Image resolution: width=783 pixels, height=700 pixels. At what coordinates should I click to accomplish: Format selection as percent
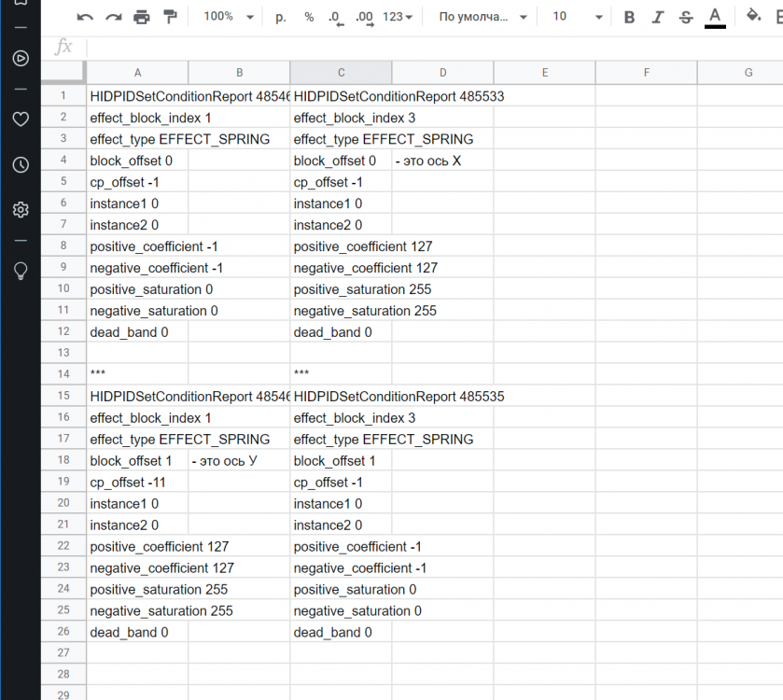307,17
